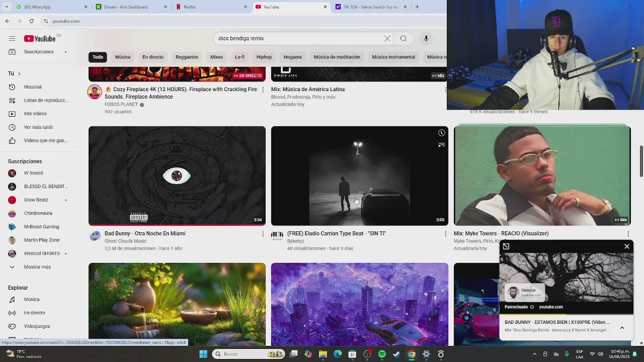
Task: Open the Bykeeyz channel link
Action: pos(296,241)
